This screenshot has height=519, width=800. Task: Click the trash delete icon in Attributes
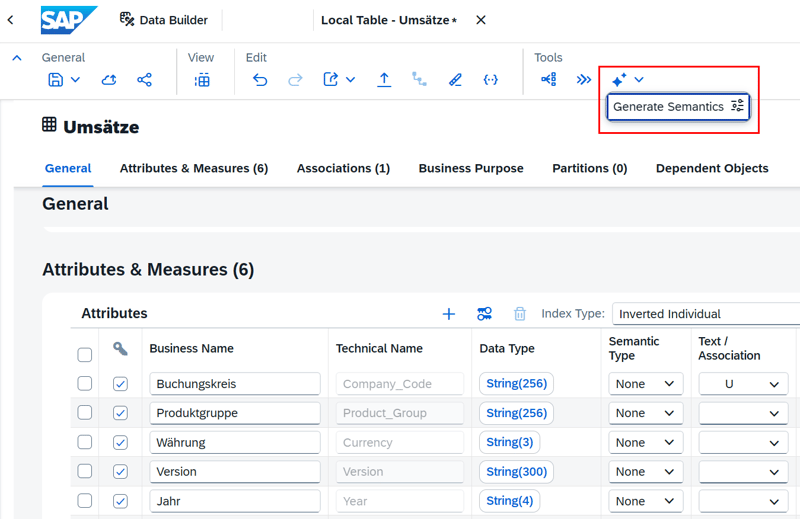520,314
